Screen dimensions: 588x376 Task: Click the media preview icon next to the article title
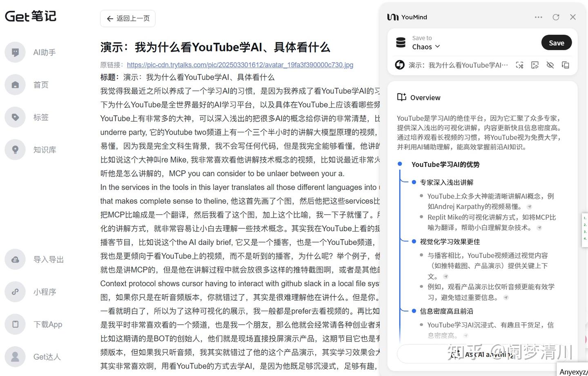pyautogui.click(x=535, y=65)
